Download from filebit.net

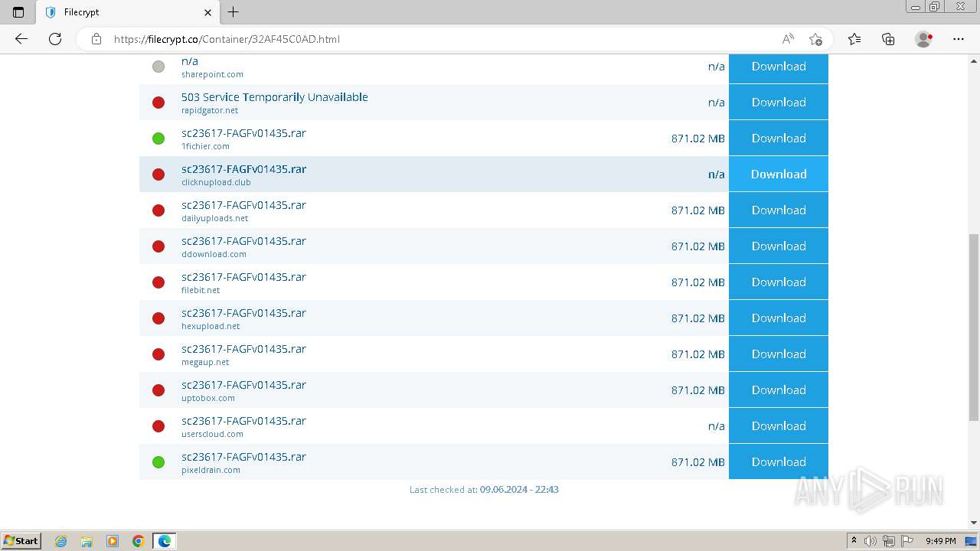click(779, 282)
